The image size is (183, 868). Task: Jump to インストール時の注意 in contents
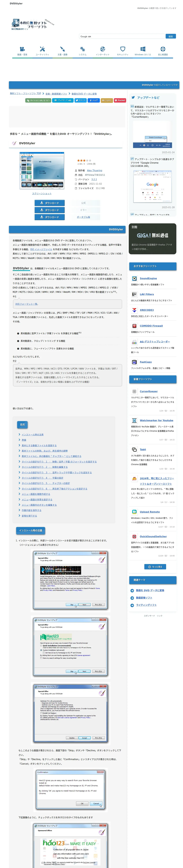(33, 435)
